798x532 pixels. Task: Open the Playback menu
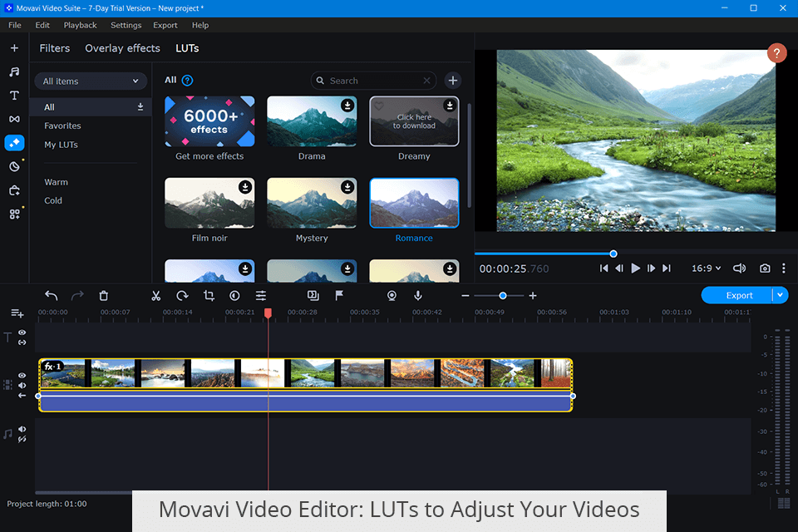pos(80,25)
